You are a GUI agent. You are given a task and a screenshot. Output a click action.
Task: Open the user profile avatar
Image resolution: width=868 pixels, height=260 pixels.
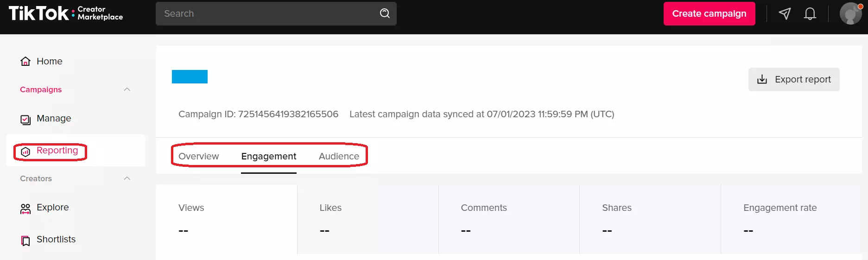(850, 14)
